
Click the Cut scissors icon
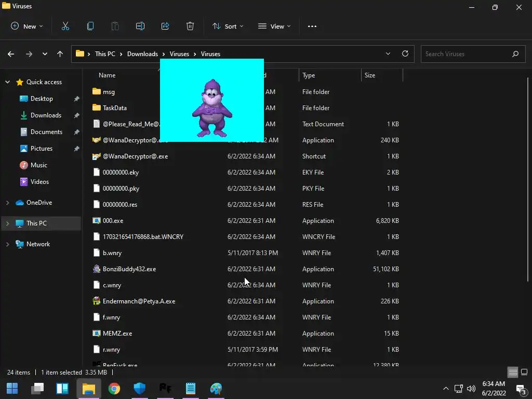pyautogui.click(x=65, y=26)
